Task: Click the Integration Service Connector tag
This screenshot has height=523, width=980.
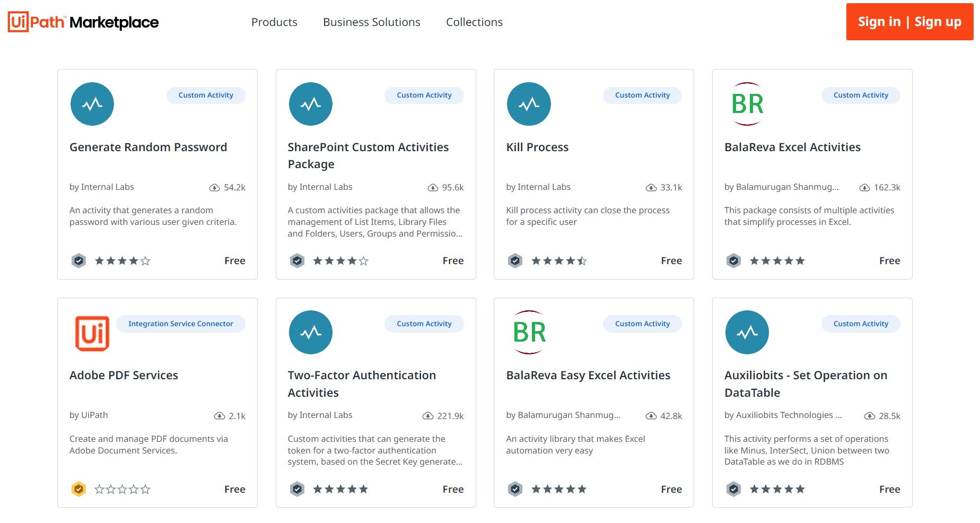Action: [180, 324]
